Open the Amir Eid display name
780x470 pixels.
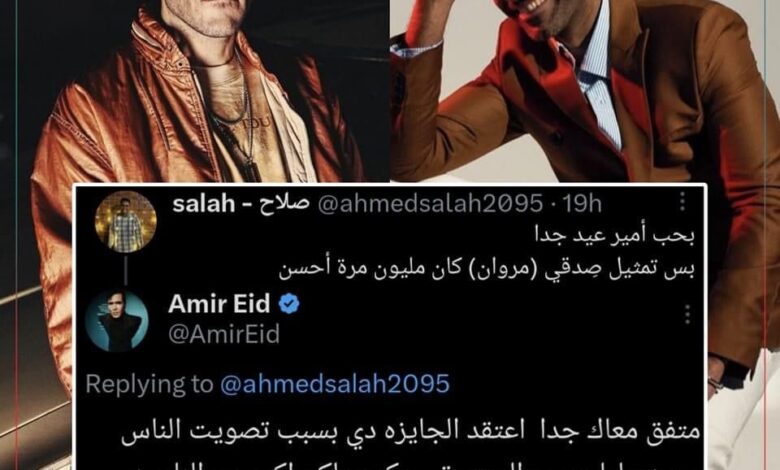pyautogui.click(x=219, y=303)
